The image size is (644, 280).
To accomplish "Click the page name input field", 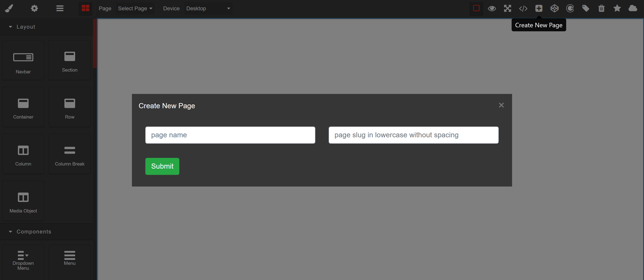I will point(230,135).
